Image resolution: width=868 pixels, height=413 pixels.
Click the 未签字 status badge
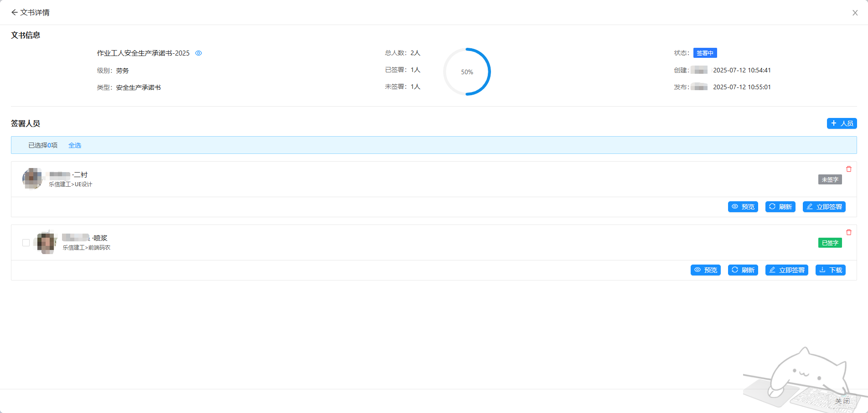pyautogui.click(x=830, y=179)
